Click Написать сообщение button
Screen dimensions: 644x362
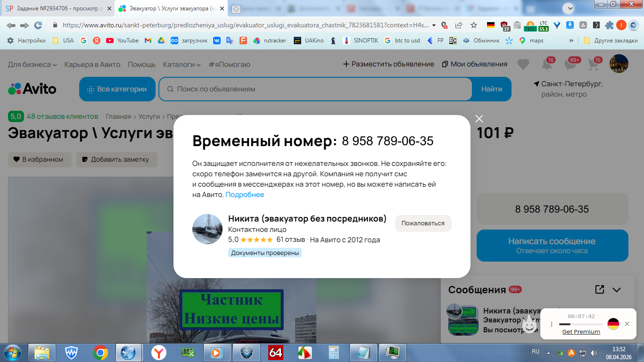[552, 245]
